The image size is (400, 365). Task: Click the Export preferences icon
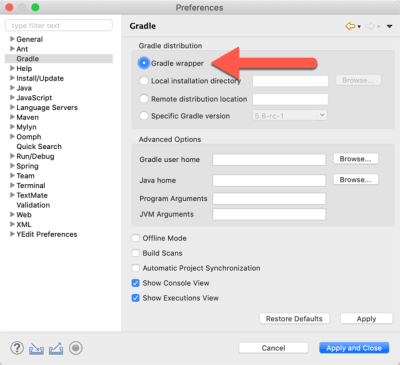[x=56, y=348]
